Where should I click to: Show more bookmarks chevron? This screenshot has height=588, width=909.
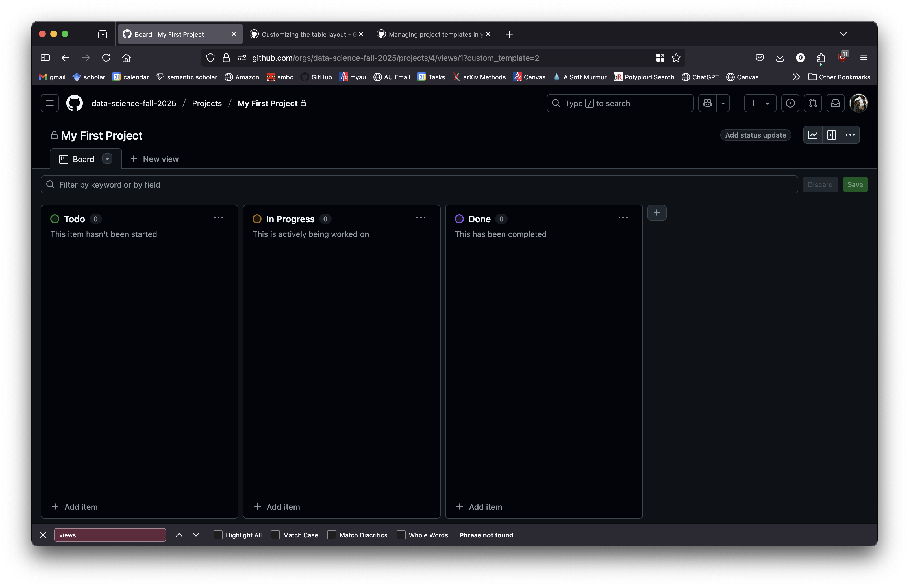[796, 77]
